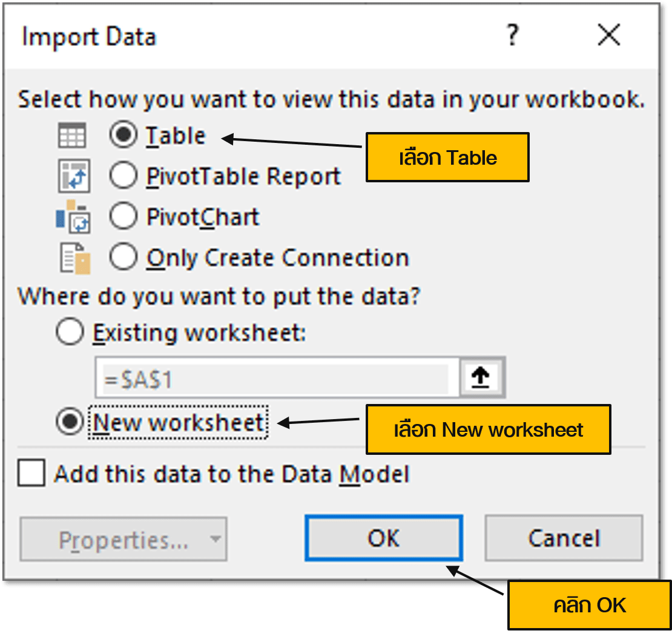Viewport: 672px width, 642px height.
Task: Select the Table radio button
Action: click(x=123, y=135)
